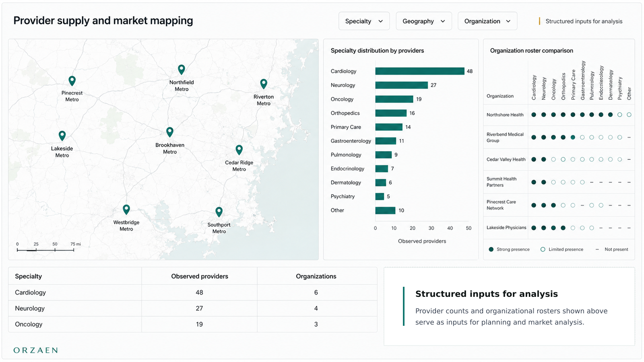Click the ORZAEN logo
Viewport: 644px width, 362px height.
click(35, 350)
